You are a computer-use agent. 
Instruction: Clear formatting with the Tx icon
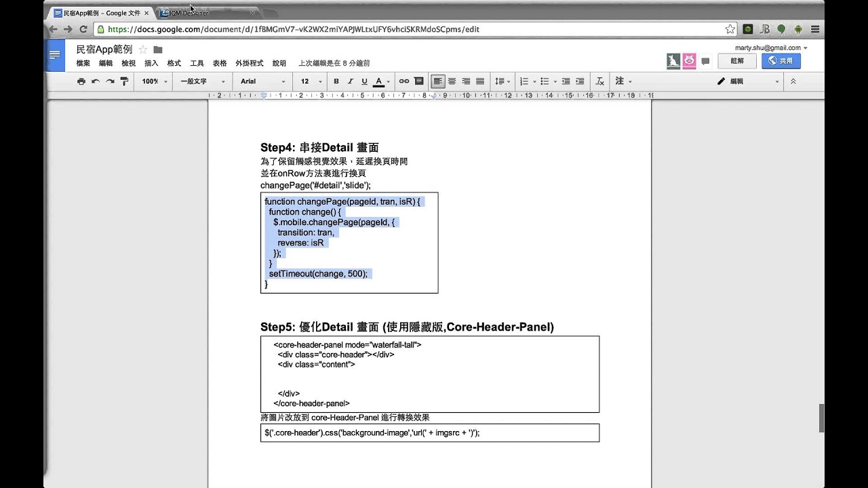pos(600,81)
